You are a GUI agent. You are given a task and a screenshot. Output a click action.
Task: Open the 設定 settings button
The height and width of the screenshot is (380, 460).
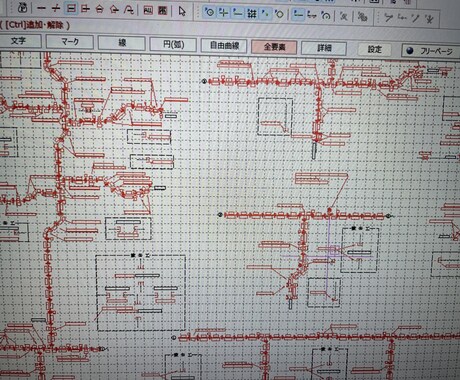[x=374, y=50]
